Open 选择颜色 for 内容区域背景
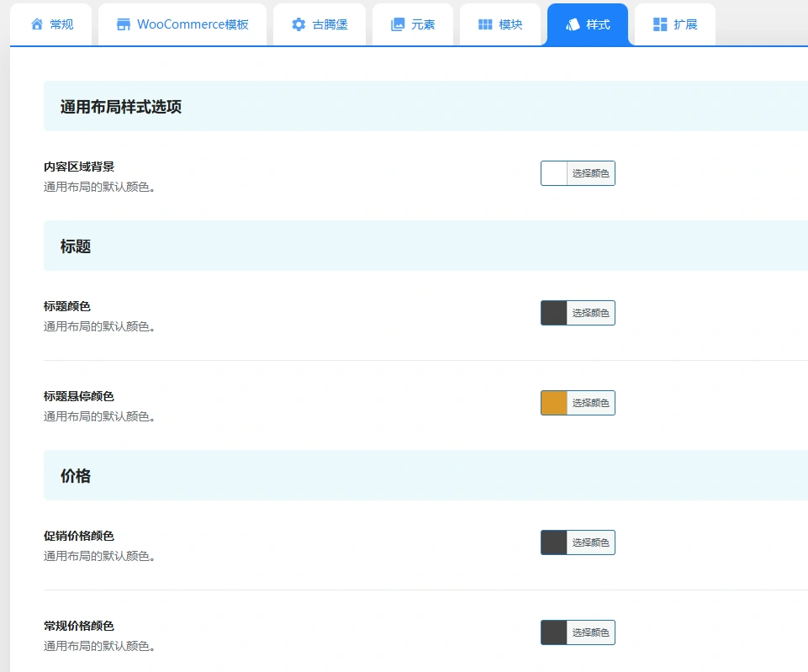Screen dimensions: 808x672 (590, 172)
